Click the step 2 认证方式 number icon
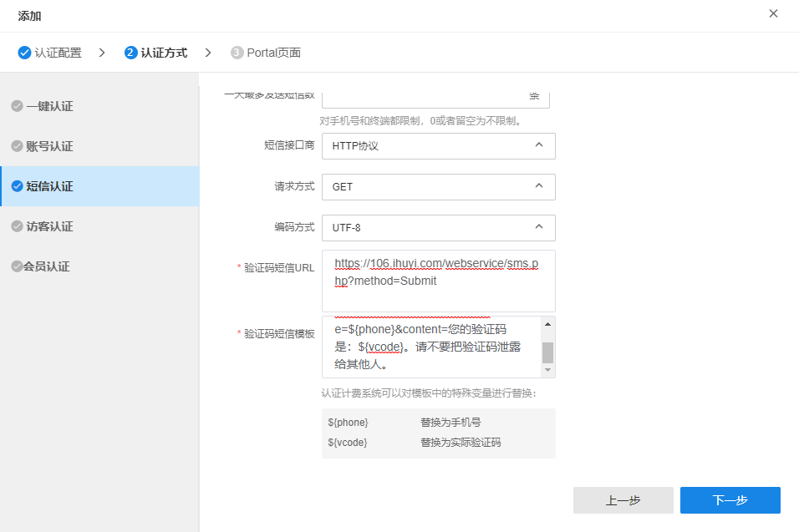The height and width of the screenshot is (532, 799). (x=130, y=53)
